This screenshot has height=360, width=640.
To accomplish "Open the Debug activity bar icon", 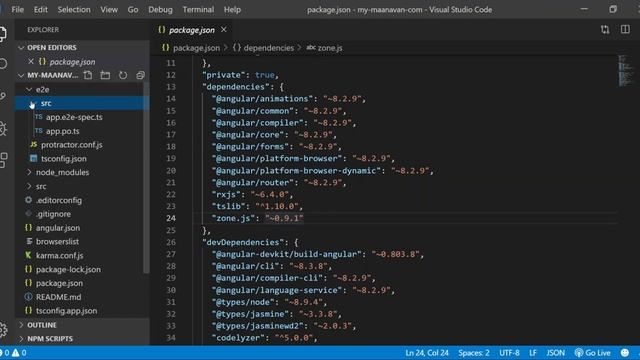I will 3,128.
